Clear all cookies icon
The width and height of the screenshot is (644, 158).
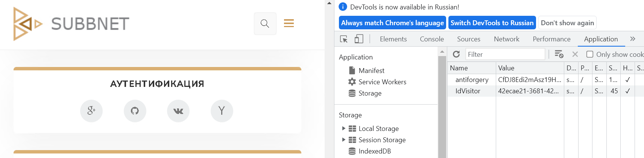click(x=559, y=55)
